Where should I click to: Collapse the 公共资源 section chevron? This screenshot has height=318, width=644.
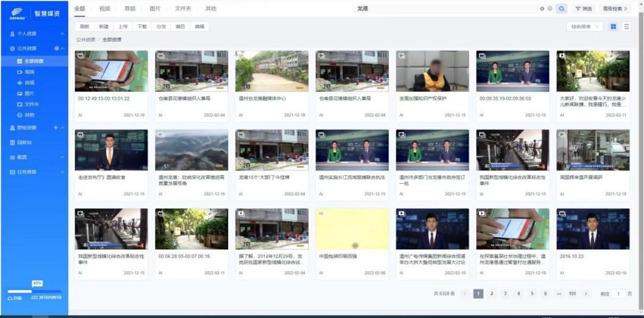click(x=63, y=49)
